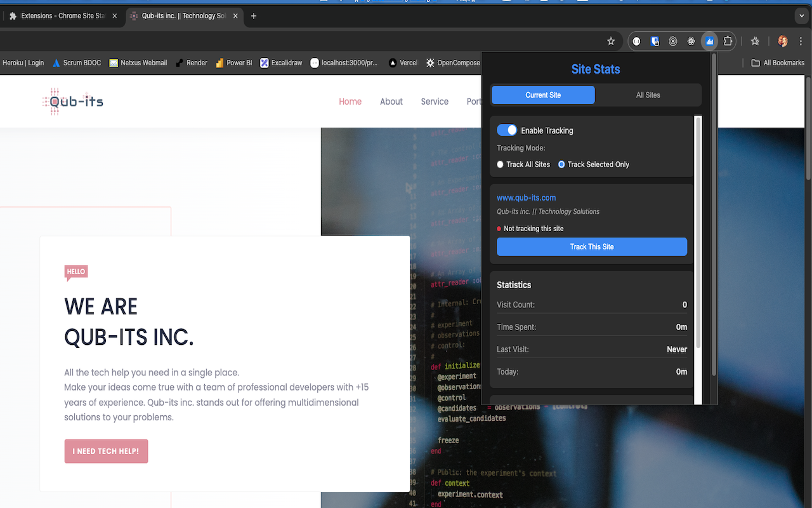Open the localhost:3000 bookmark
Viewport: 812px width, 508px height.
[344, 63]
